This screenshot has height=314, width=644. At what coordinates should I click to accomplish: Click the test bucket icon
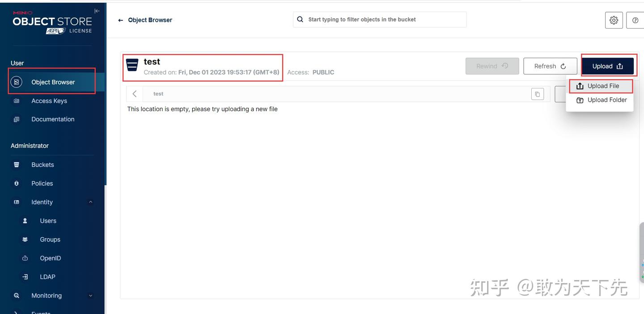(132, 65)
